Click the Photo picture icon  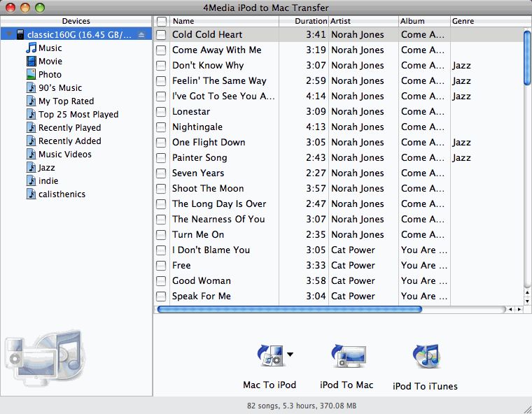coord(31,74)
